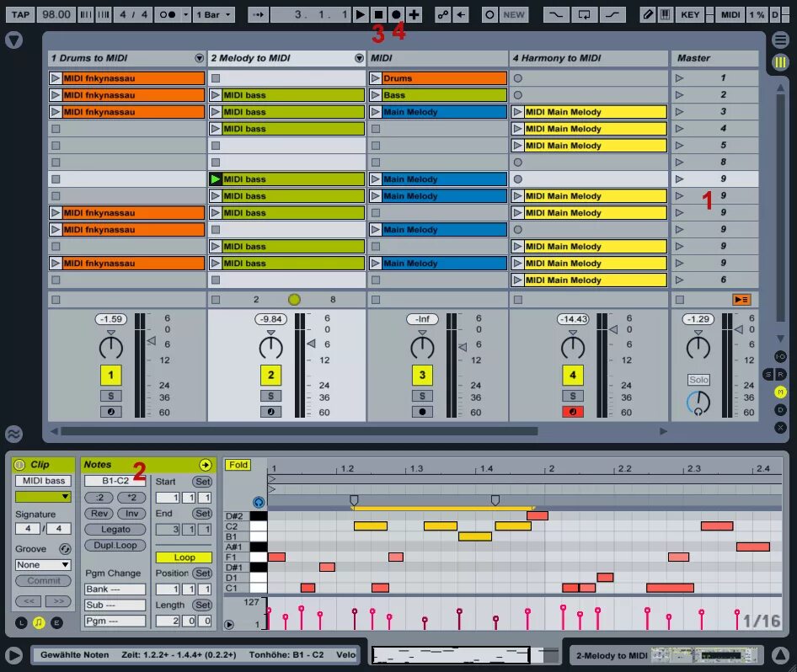Launch first MIDI fnkynassau clip

[56, 78]
